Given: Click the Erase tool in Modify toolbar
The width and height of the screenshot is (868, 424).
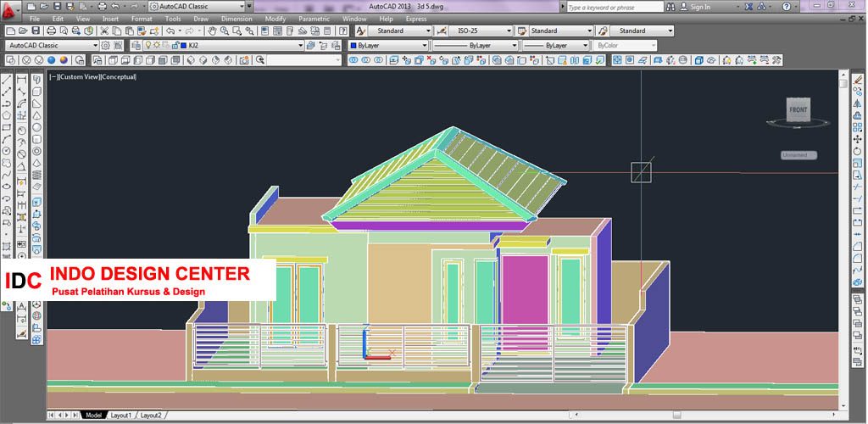Looking at the screenshot, I should point(858,79).
